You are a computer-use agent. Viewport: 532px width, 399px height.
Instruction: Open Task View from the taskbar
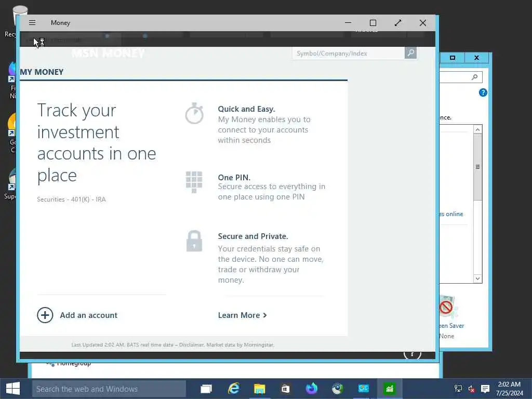(206, 389)
